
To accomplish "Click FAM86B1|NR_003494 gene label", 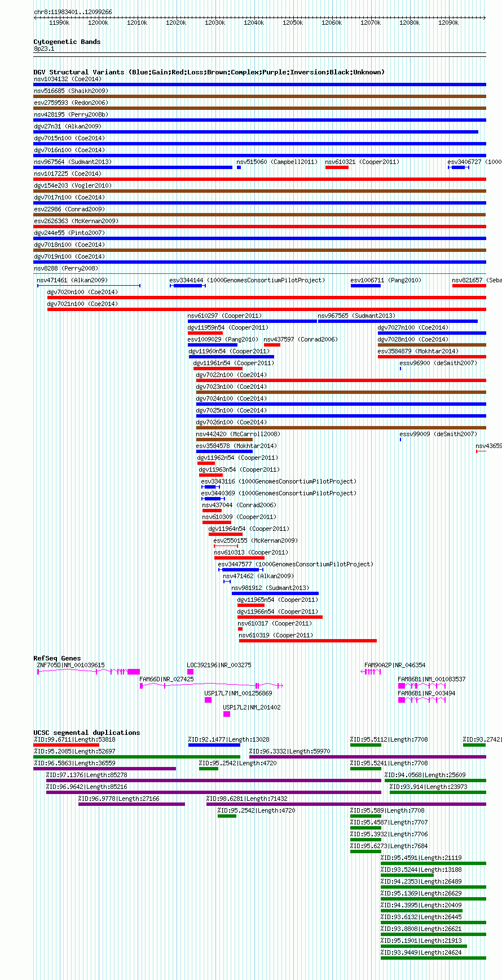I will [x=427, y=693].
